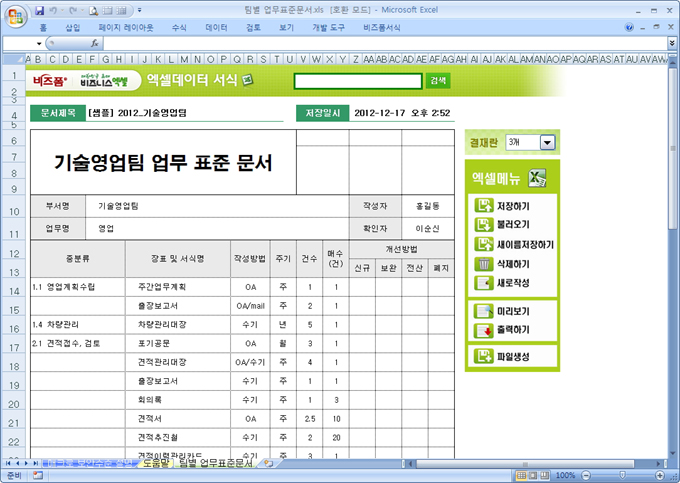680x483 pixels.
Task: Open the 비즈폼서식 ribbon tab
Action: pos(382,28)
